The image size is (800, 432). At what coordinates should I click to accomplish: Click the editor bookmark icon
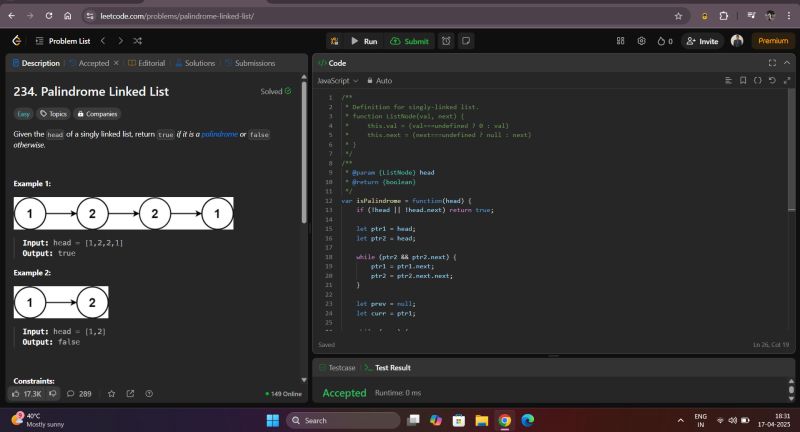coord(743,81)
